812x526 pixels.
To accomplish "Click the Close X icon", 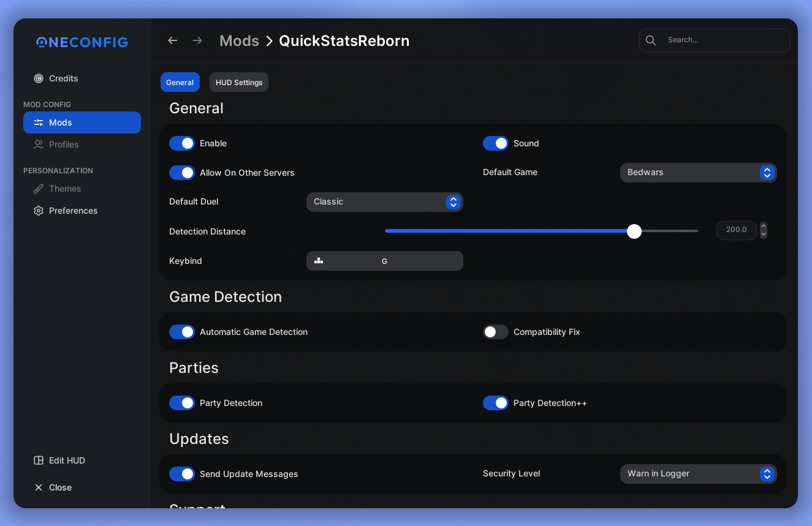I will tap(39, 487).
